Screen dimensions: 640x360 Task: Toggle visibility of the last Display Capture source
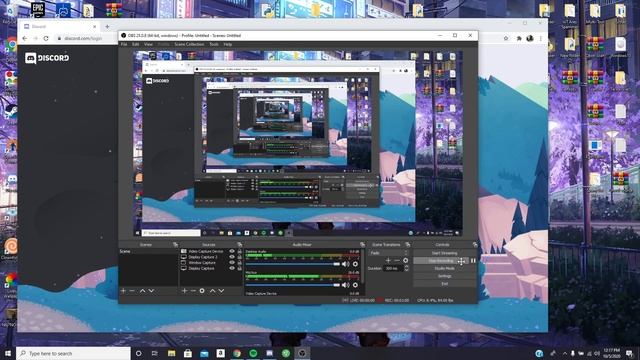[x=232, y=269]
